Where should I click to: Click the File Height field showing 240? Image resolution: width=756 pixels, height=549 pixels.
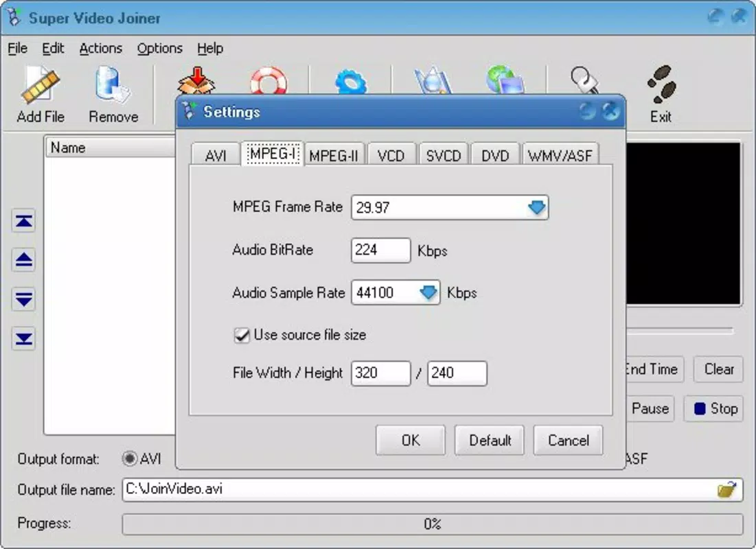pyautogui.click(x=457, y=373)
